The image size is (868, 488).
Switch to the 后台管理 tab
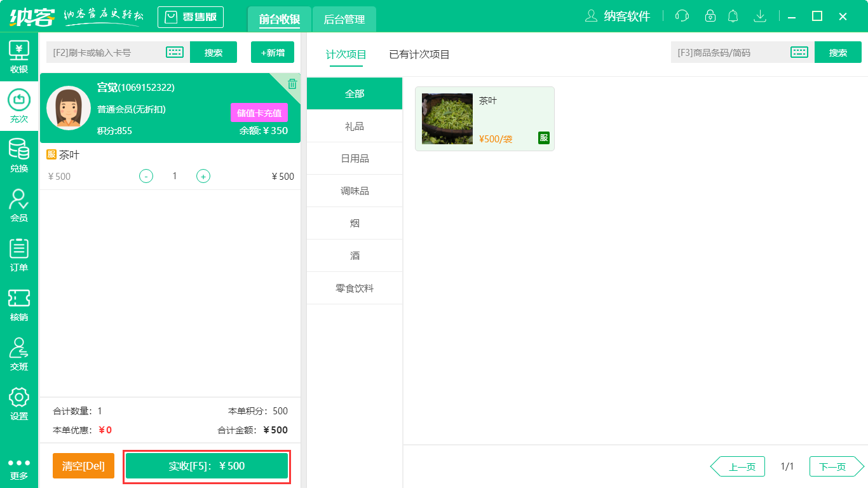(x=344, y=19)
